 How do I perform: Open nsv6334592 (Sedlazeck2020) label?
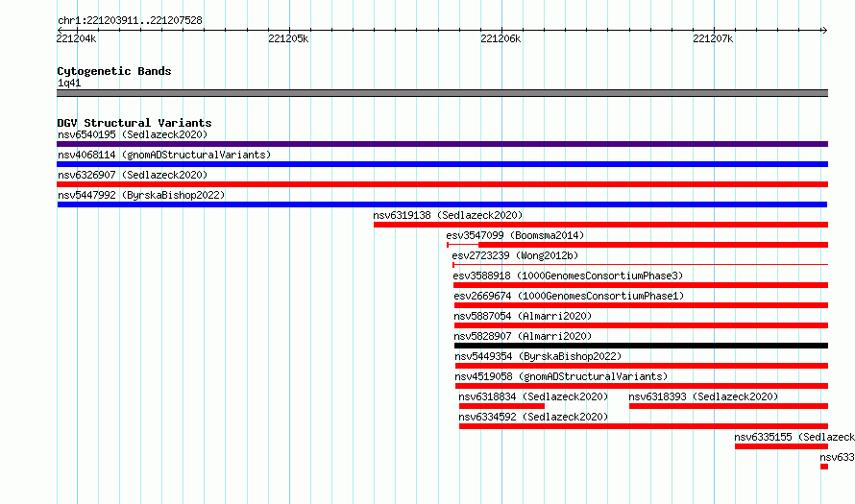pos(533,417)
